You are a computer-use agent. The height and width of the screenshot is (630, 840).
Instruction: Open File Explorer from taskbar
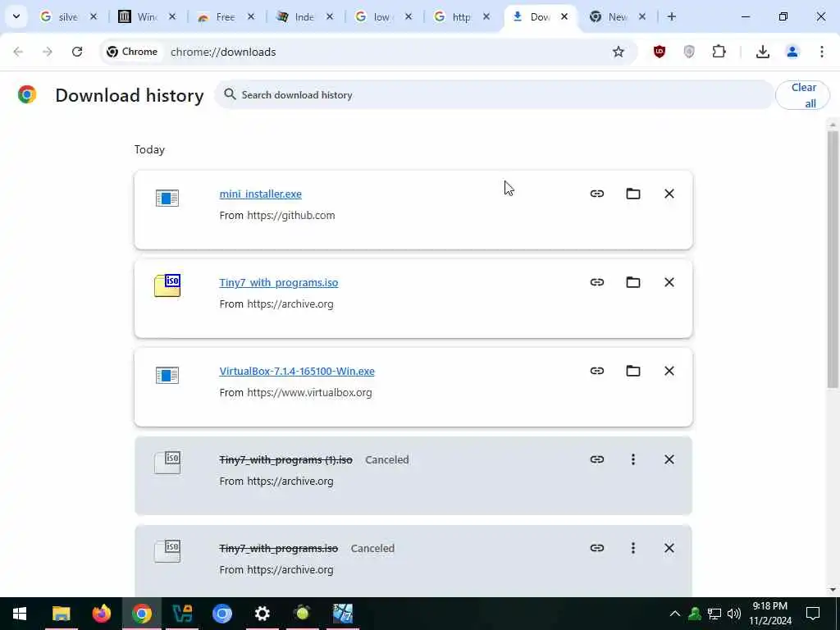pyautogui.click(x=61, y=614)
